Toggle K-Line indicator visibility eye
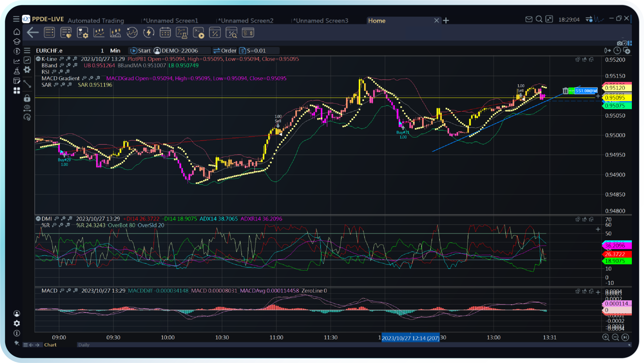 (x=62, y=59)
